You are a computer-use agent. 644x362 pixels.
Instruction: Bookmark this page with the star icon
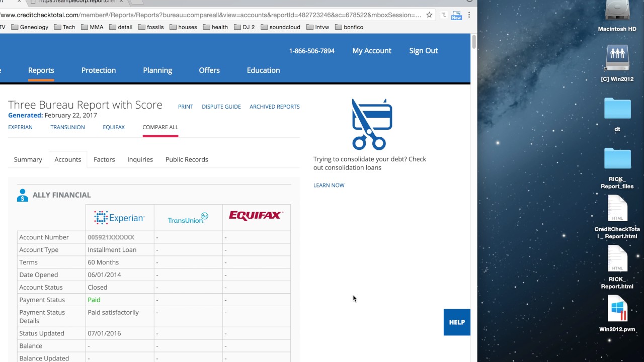click(x=429, y=15)
